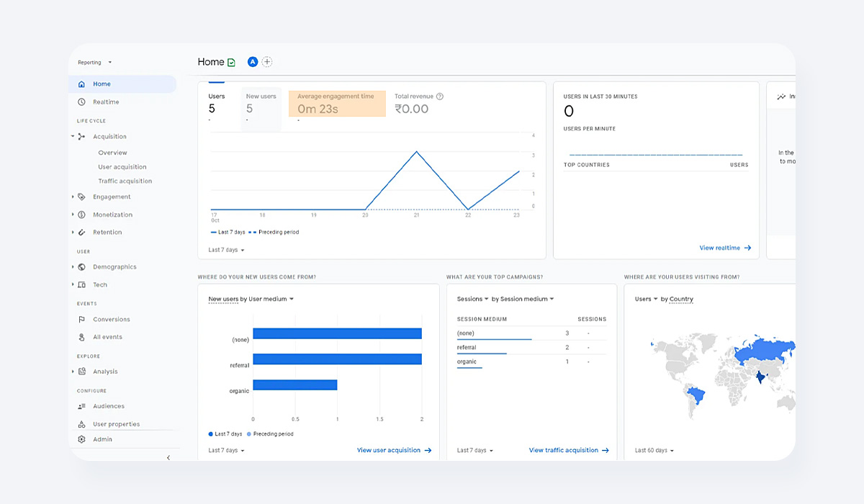Click the Audiences icon
The height and width of the screenshot is (504, 864).
click(x=81, y=406)
